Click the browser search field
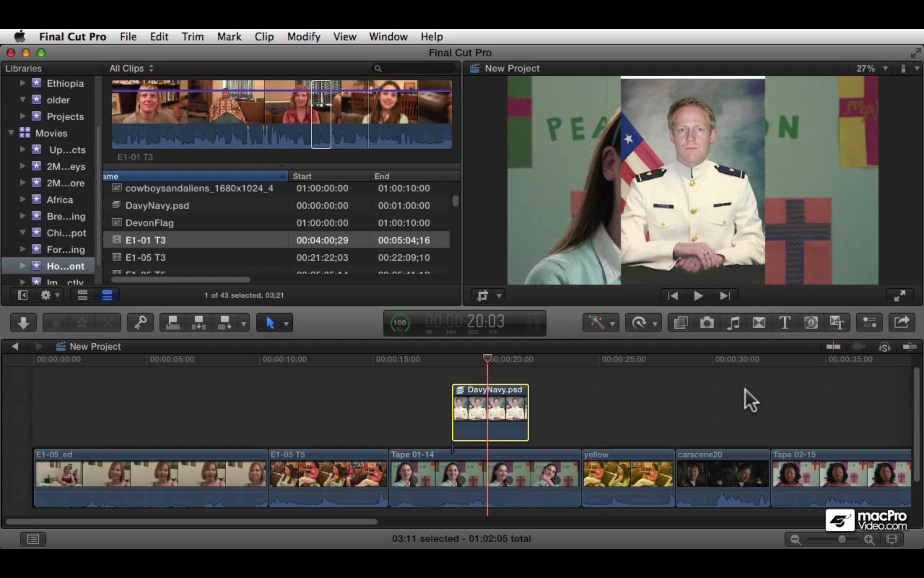 tap(414, 68)
